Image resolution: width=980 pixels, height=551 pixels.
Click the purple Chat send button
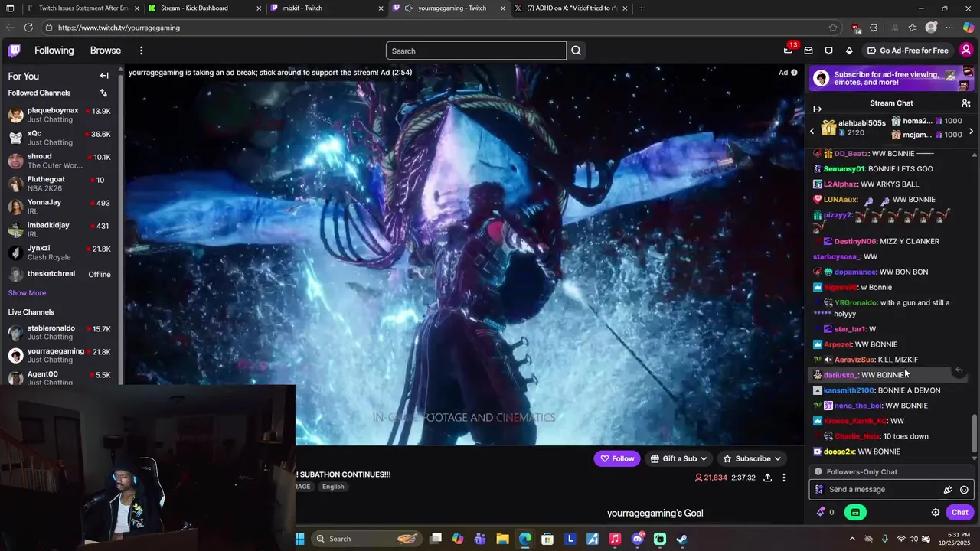960,512
